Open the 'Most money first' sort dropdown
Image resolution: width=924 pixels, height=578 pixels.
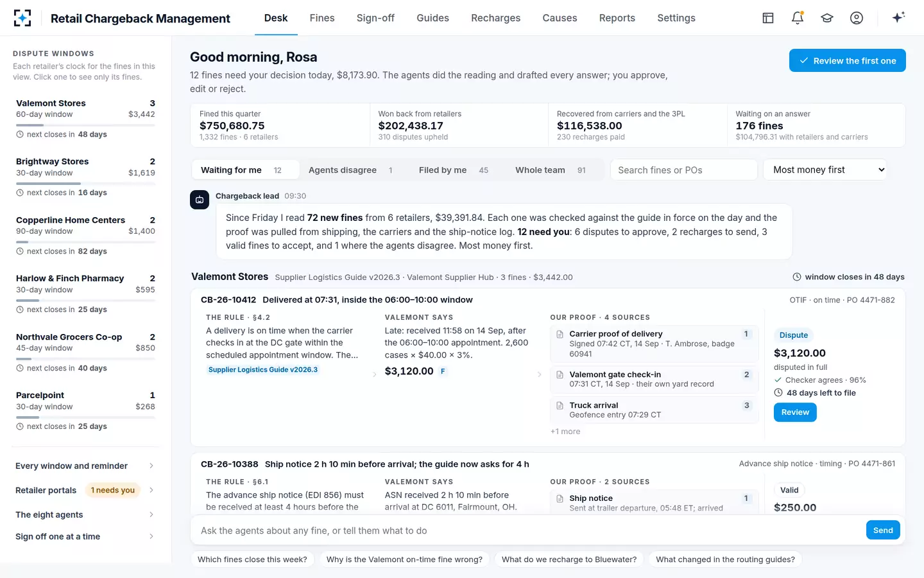(825, 170)
